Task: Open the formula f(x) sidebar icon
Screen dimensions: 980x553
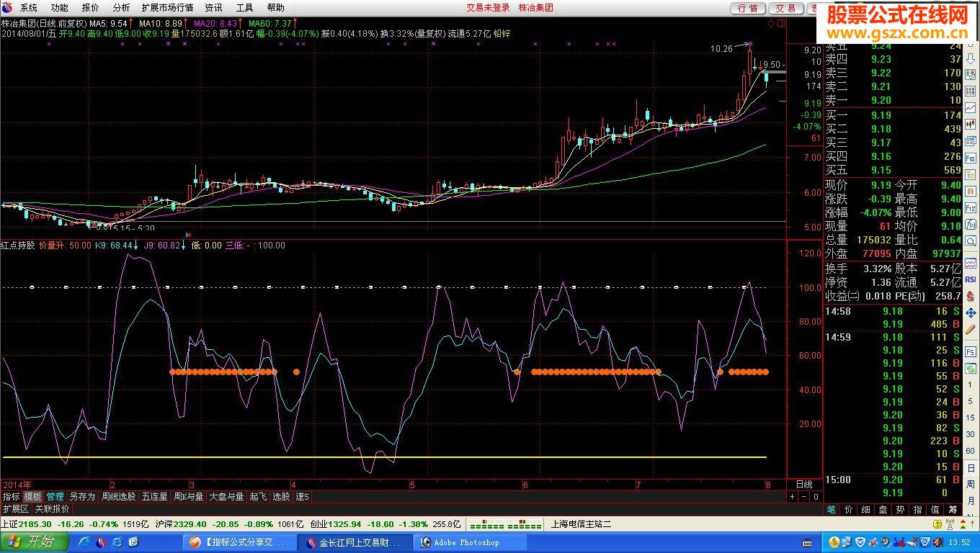Action: tap(971, 225)
